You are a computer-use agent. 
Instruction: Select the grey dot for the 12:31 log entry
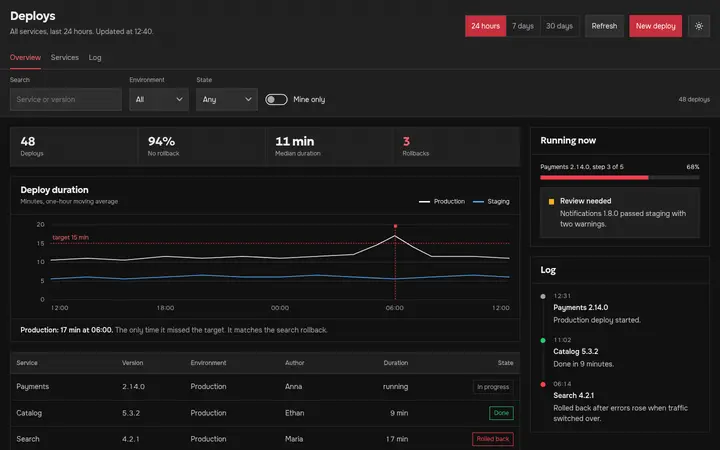[543, 296]
